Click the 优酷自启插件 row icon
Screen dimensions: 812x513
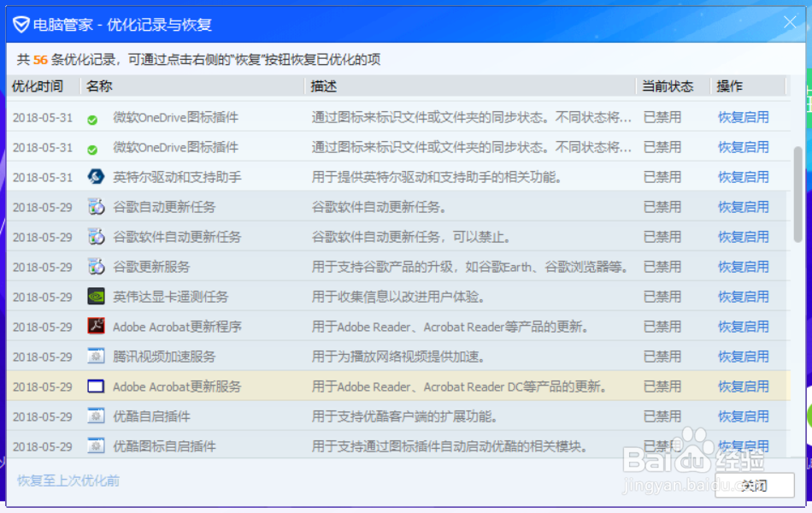96,416
